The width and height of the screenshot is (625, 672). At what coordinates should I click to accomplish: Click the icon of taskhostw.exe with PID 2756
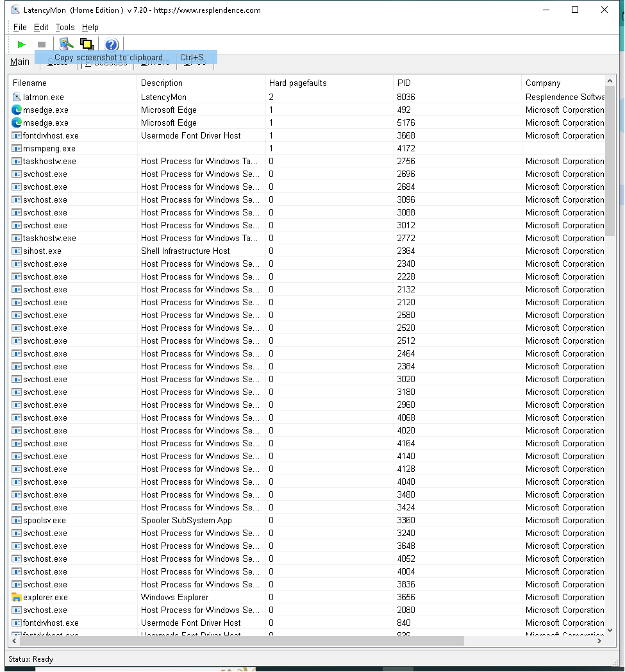click(x=17, y=161)
